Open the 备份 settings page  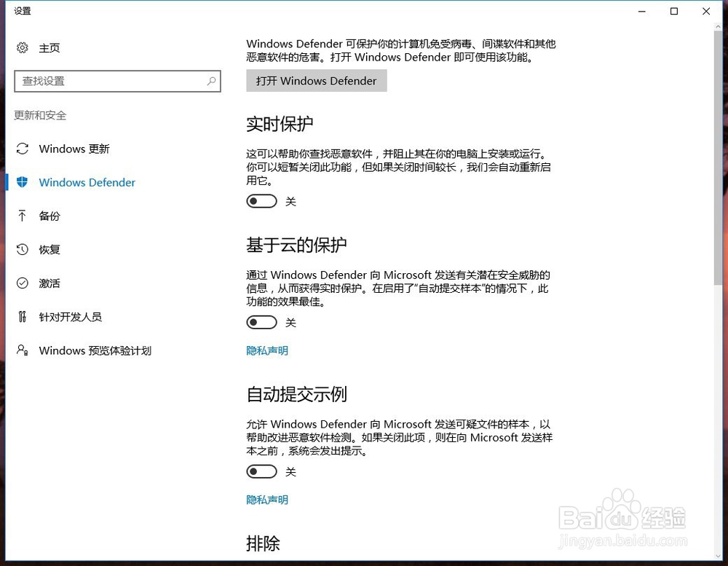click(x=50, y=216)
